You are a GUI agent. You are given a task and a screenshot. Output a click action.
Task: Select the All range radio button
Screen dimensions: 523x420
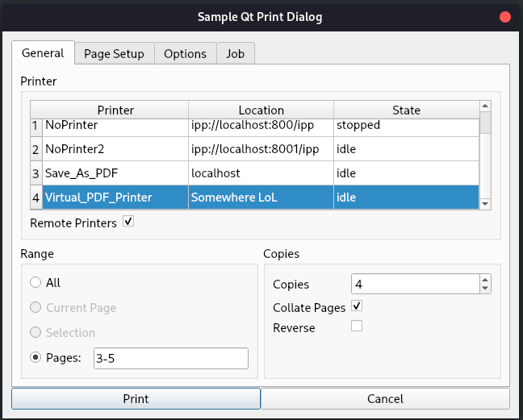[36, 282]
